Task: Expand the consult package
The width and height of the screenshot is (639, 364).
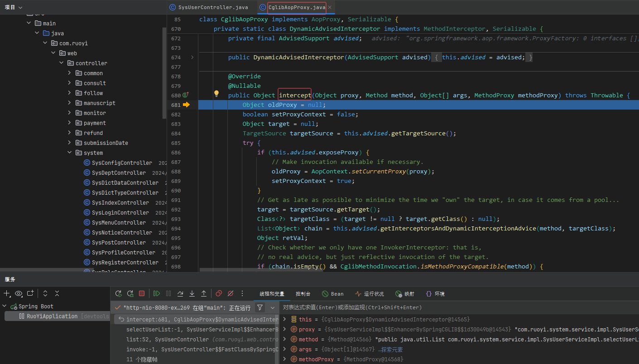Action: 69,83
